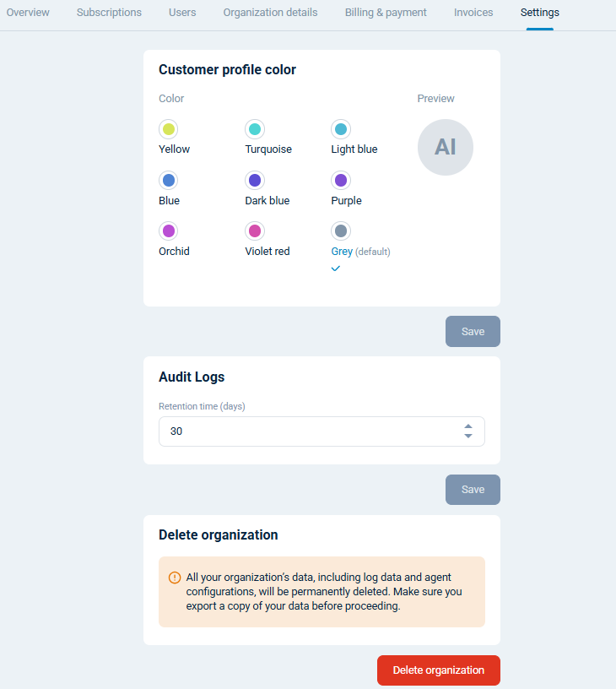Pick the Purple profile color
Image resolution: width=616 pixels, height=689 pixels.
(340, 180)
